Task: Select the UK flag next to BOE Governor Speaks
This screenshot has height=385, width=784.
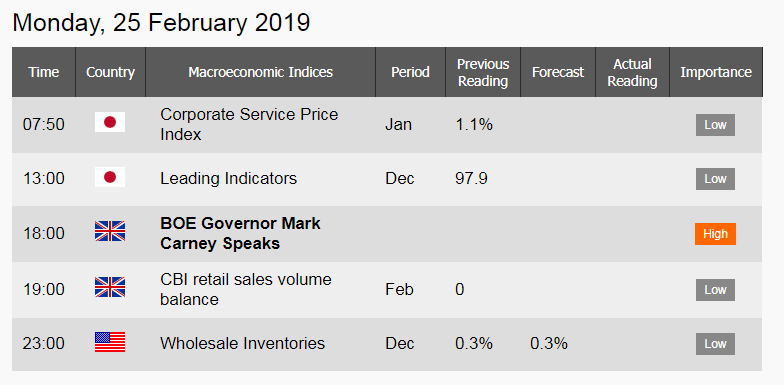Action: coord(110,232)
